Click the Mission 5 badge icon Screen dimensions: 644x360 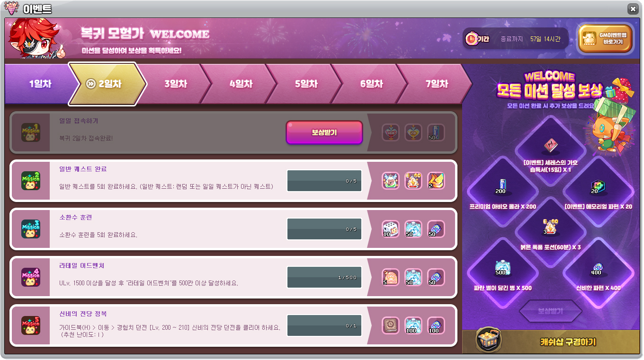30,325
